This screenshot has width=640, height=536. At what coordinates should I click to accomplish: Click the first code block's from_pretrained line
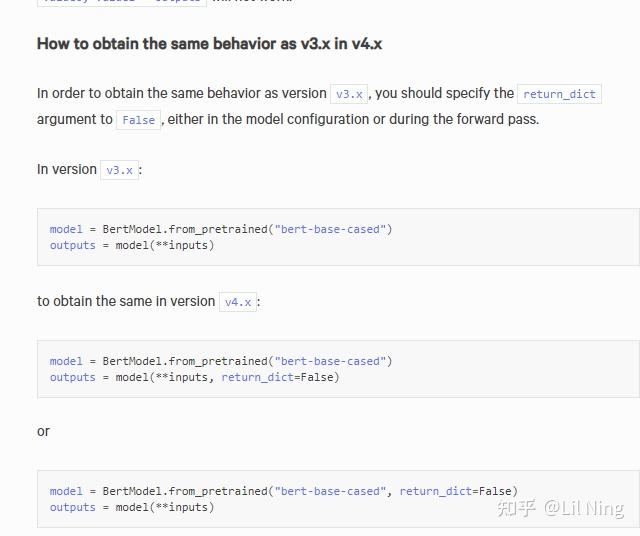[x=221, y=229]
